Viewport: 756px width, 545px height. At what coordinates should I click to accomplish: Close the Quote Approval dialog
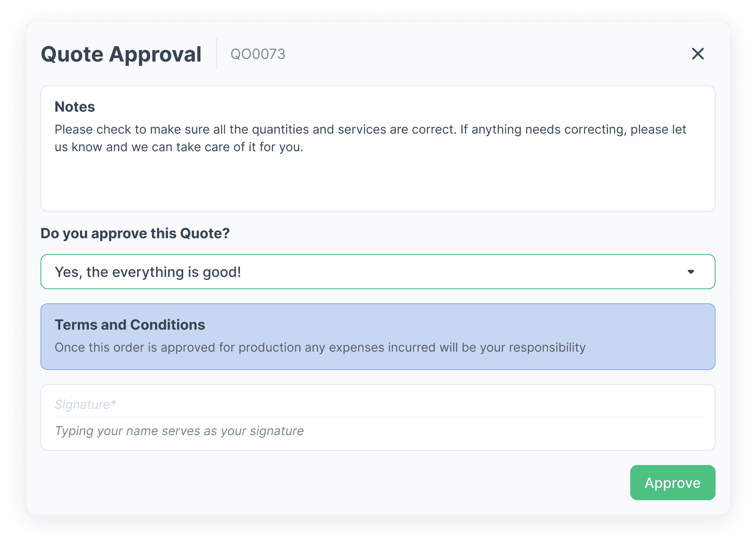698,54
